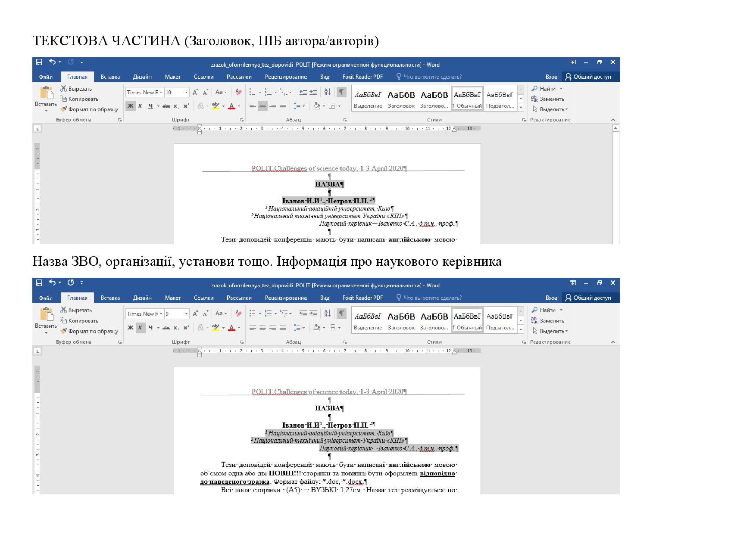
Task: Click the Cut scissors icon in upper Word window
Action: pyautogui.click(x=64, y=89)
